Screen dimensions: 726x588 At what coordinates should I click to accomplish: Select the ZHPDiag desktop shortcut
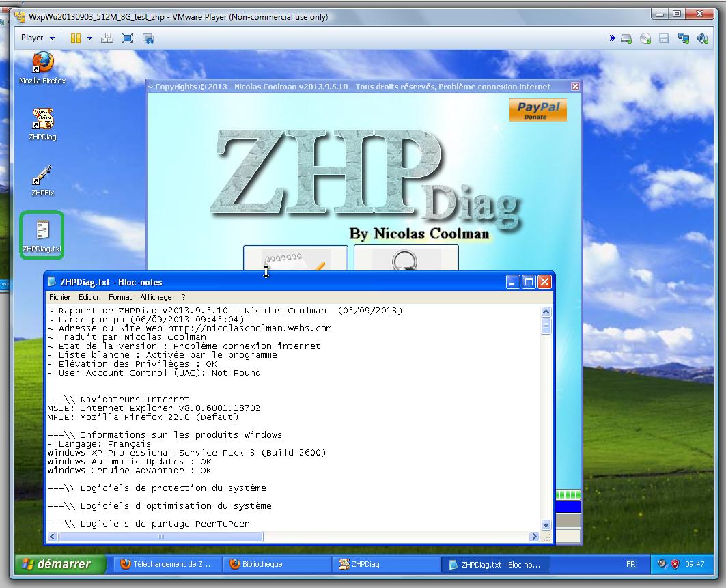click(42, 124)
